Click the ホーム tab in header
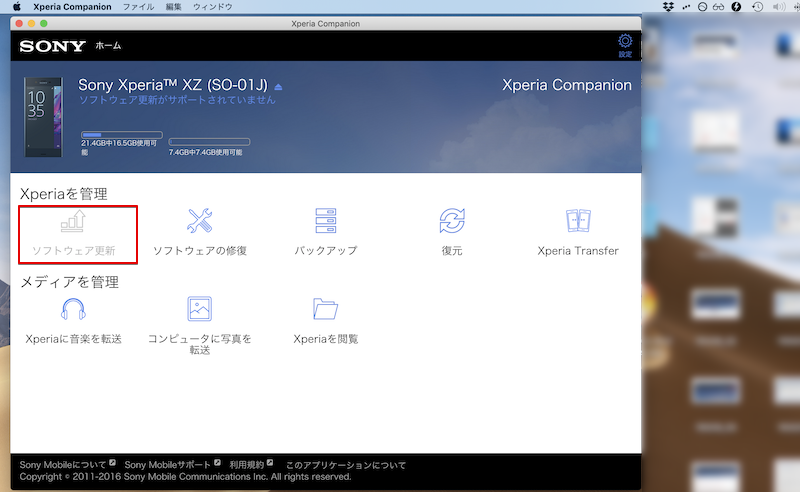Image resolution: width=800 pixels, height=492 pixels. [x=108, y=46]
